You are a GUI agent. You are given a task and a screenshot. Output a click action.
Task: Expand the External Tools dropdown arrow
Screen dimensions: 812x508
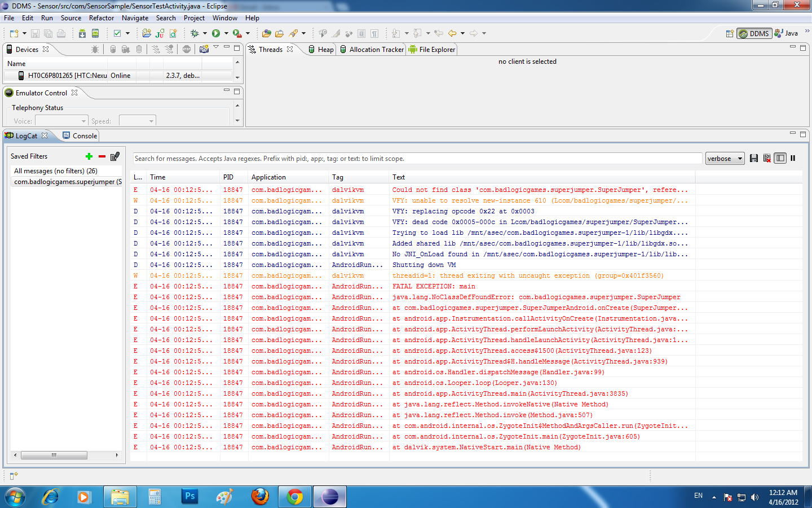(248, 33)
